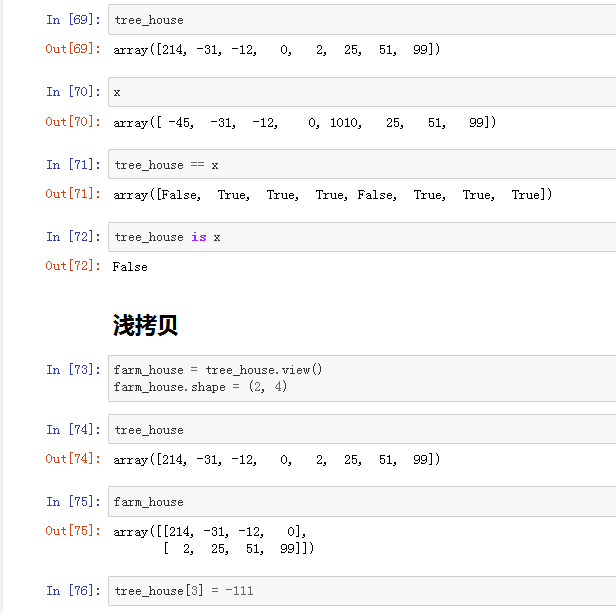The image size is (616, 612).
Task: Click the Out[72]: prompt label
Action: [73, 266]
